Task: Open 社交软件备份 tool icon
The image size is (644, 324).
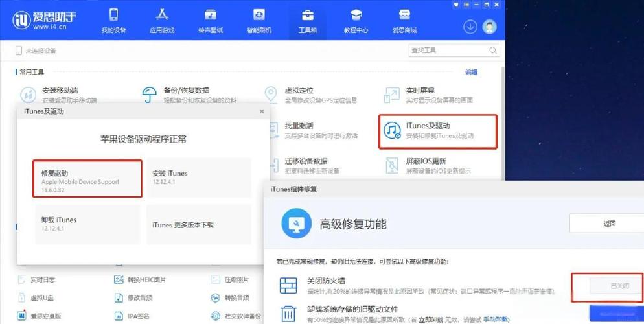Action: (216, 316)
